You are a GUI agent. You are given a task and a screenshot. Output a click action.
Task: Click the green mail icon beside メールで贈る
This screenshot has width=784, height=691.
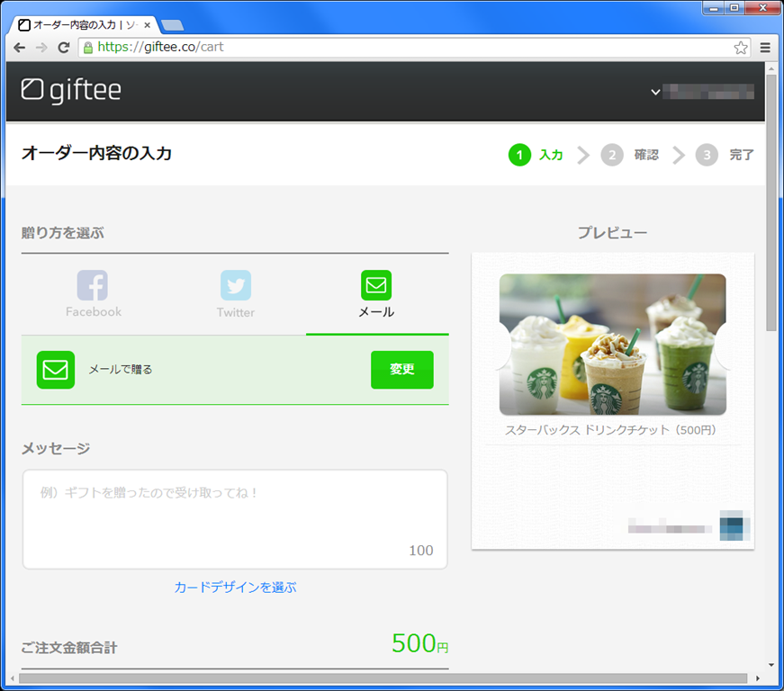(x=56, y=370)
